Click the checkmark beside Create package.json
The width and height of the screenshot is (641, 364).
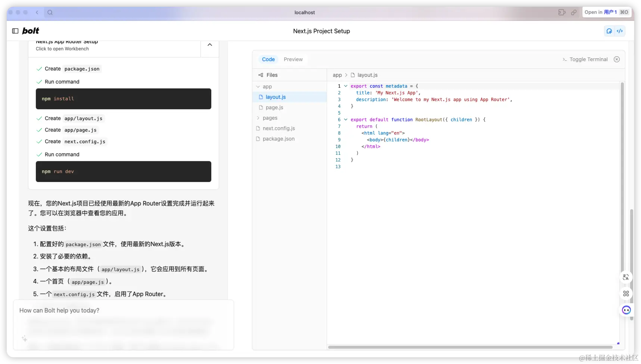click(x=39, y=69)
